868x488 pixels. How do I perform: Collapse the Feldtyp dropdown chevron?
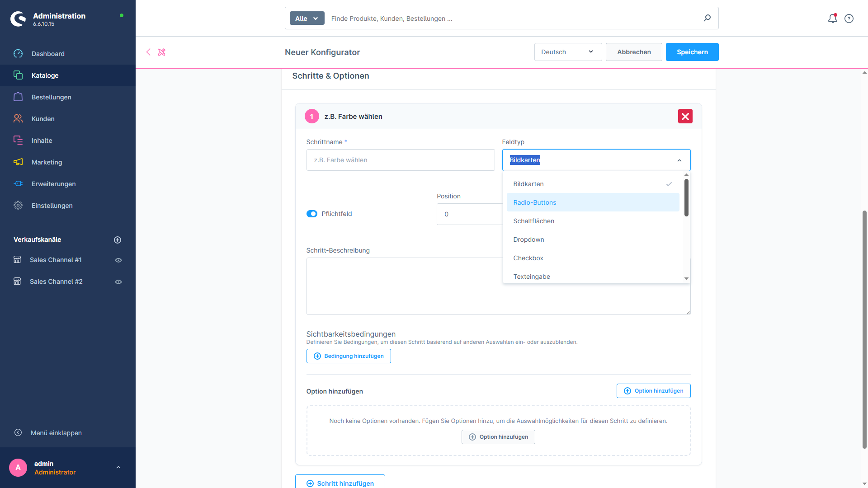coord(679,160)
